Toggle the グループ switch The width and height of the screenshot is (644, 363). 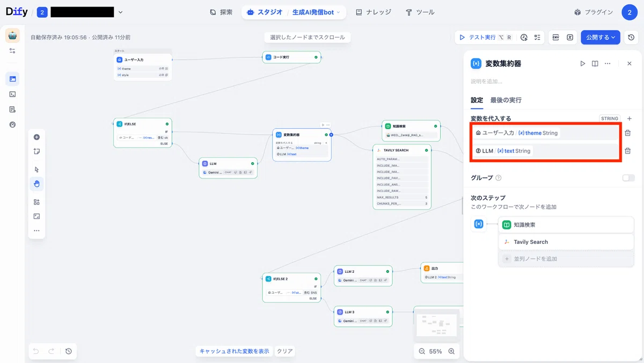[x=628, y=178]
